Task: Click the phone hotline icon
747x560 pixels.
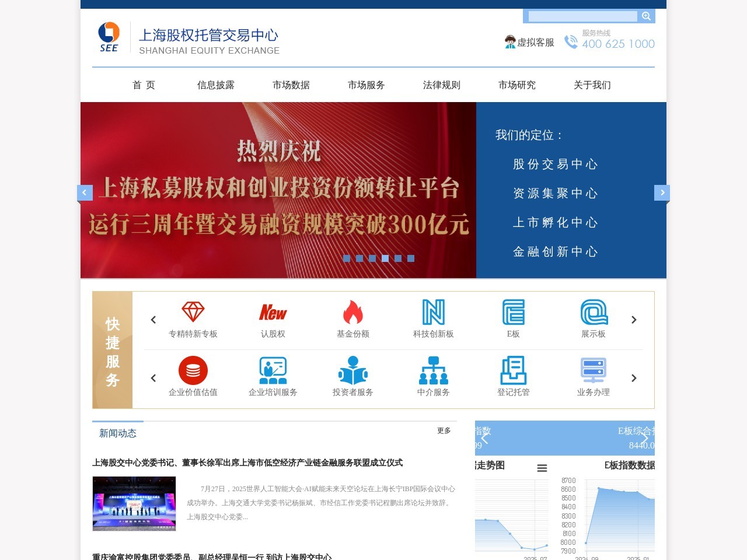Action: point(571,42)
